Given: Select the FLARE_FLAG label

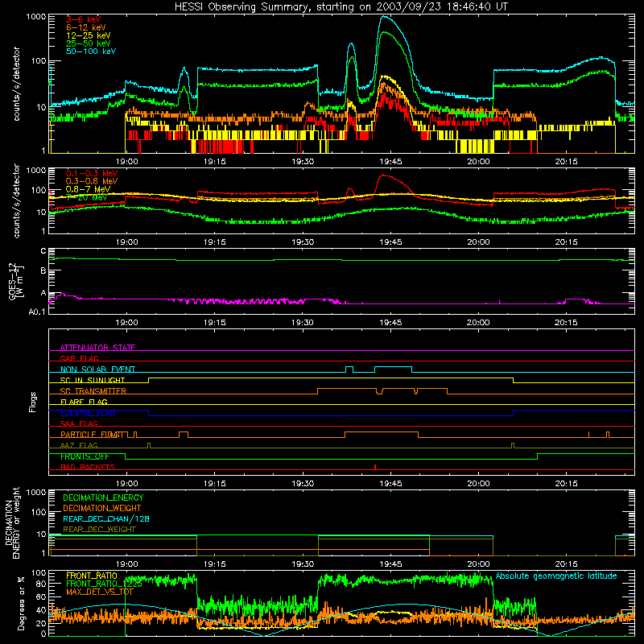Looking at the screenshot, I should tap(84, 402).
